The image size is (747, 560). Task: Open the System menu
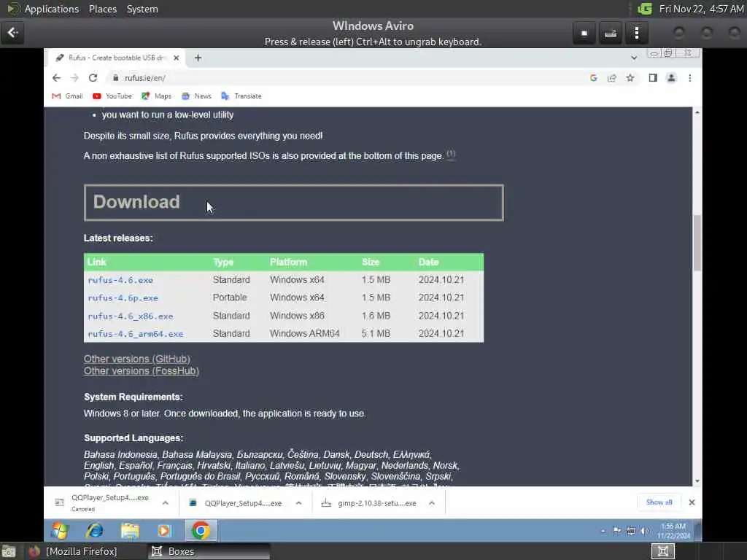click(142, 9)
